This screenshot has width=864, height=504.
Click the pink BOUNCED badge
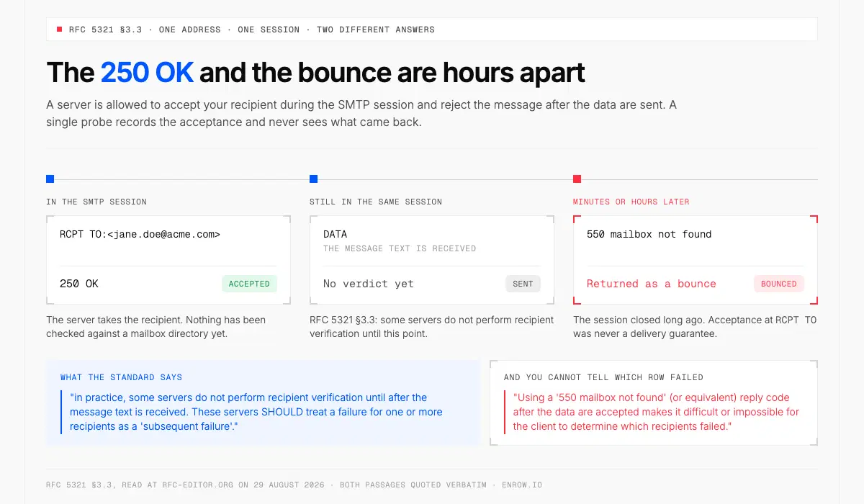(x=779, y=284)
